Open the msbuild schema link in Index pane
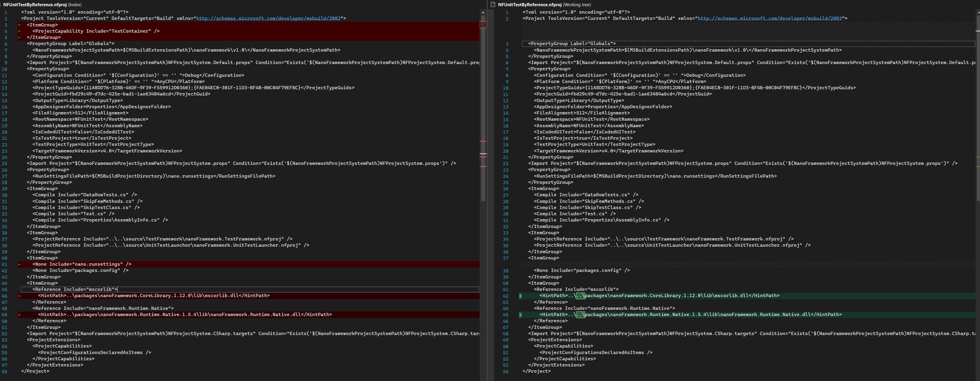The height and width of the screenshot is (381, 980). click(268, 18)
